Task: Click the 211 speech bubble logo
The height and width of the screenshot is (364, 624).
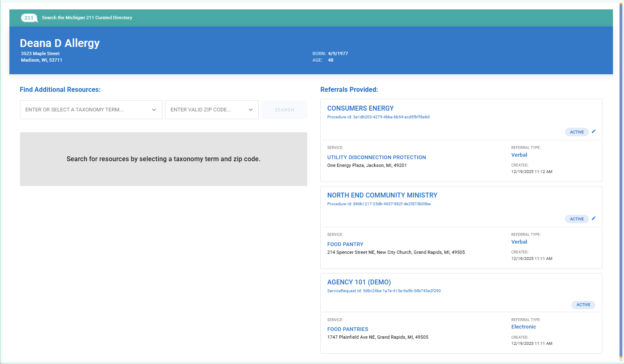Action: click(x=29, y=18)
